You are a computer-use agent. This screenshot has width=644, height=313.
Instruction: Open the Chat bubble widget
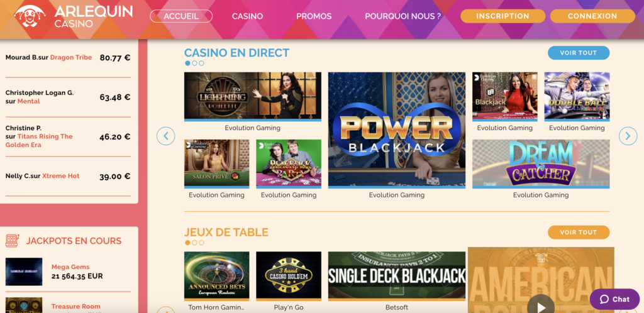tap(615, 299)
